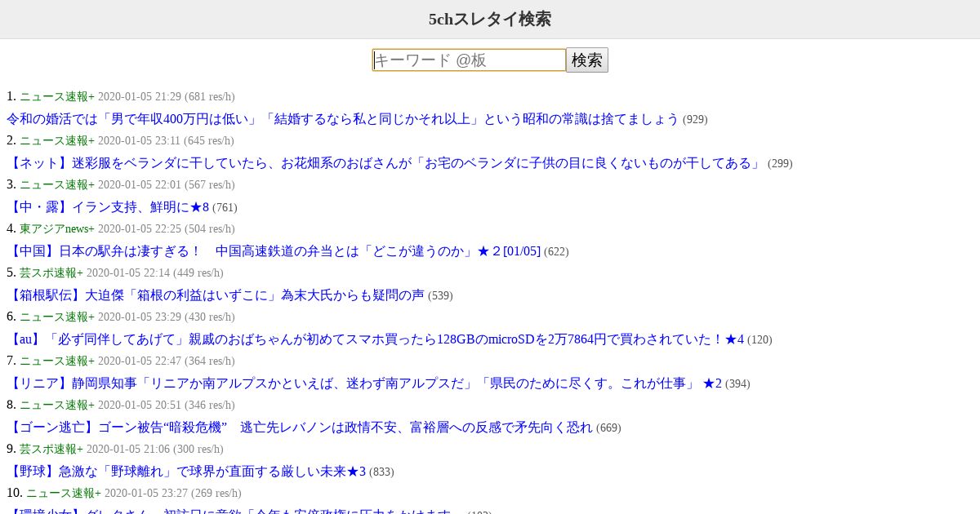Click timestamp 2020-01-05 21:06 (300 res/h)

click(x=155, y=449)
